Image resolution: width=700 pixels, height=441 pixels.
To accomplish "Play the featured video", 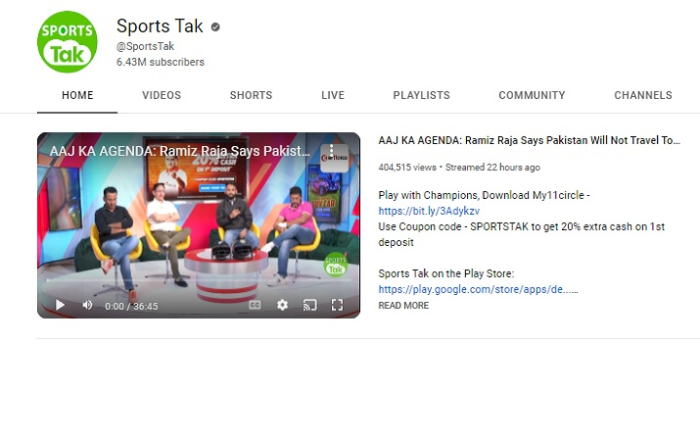I will click(x=60, y=305).
